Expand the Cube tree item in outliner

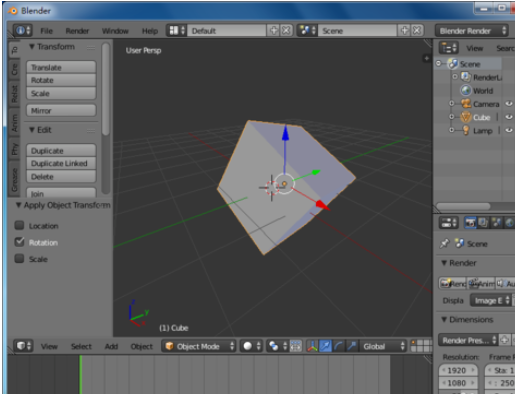click(452, 117)
